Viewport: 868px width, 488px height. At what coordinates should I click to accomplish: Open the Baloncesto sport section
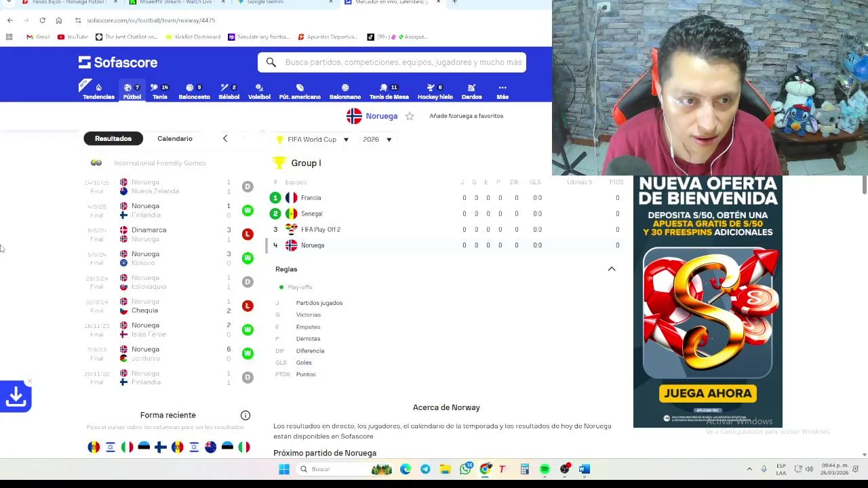point(194,91)
